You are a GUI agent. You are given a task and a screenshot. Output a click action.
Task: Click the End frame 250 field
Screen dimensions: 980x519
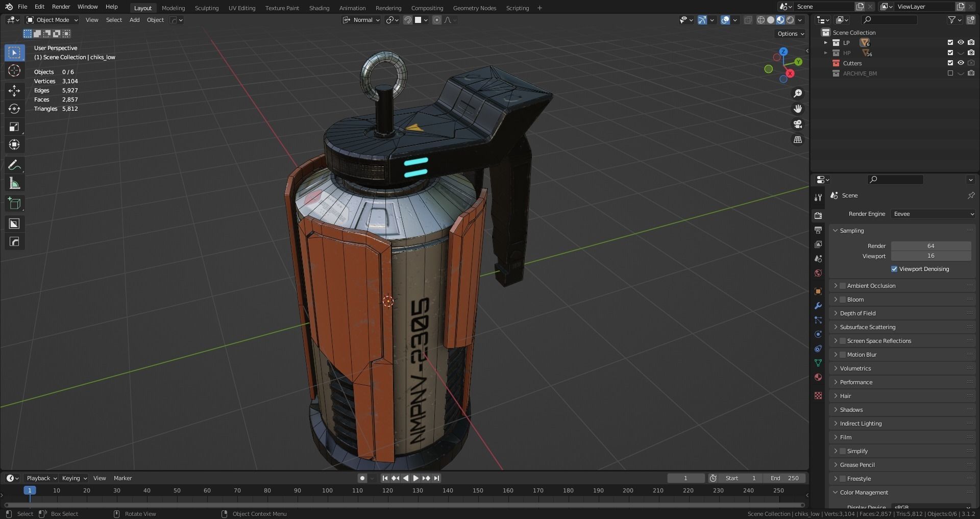(785, 478)
